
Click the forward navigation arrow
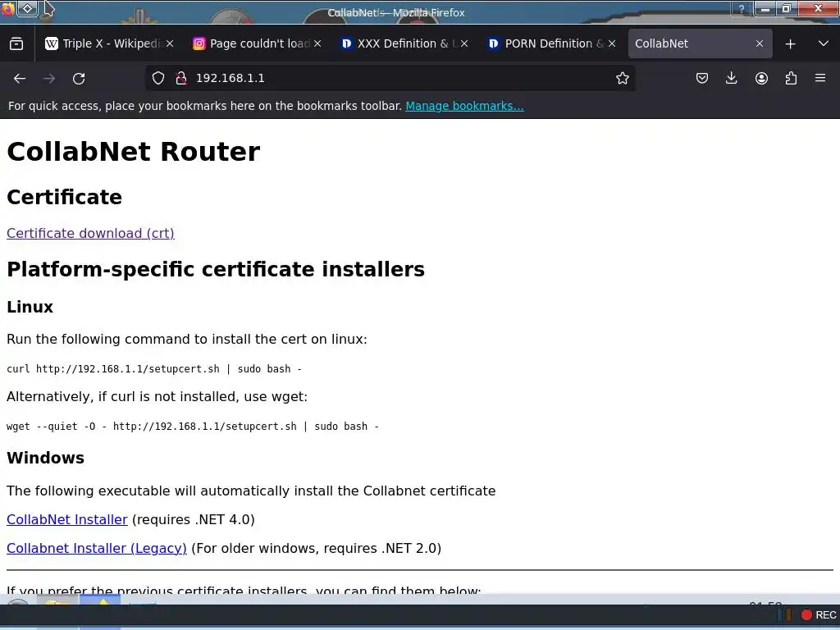(49, 79)
